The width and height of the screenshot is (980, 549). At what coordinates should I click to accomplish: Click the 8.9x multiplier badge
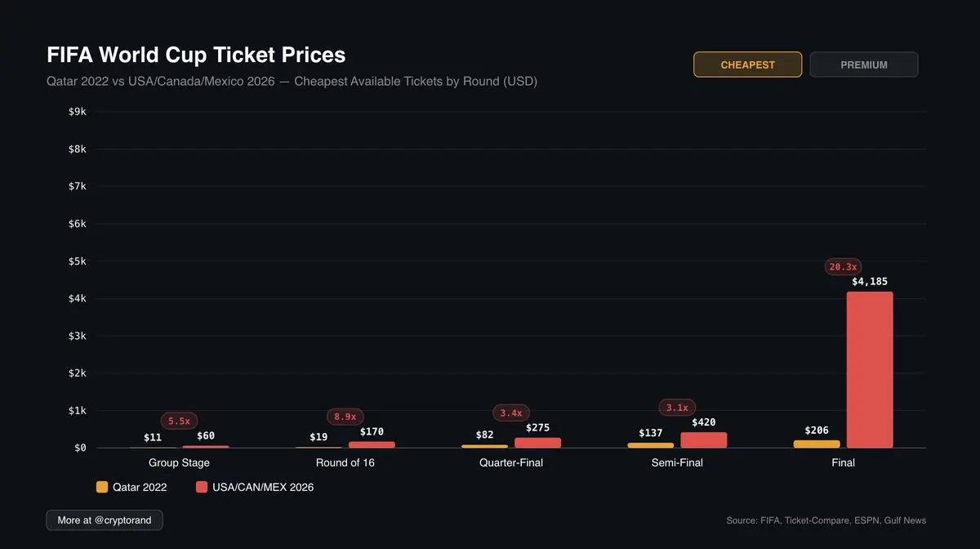[x=345, y=417]
